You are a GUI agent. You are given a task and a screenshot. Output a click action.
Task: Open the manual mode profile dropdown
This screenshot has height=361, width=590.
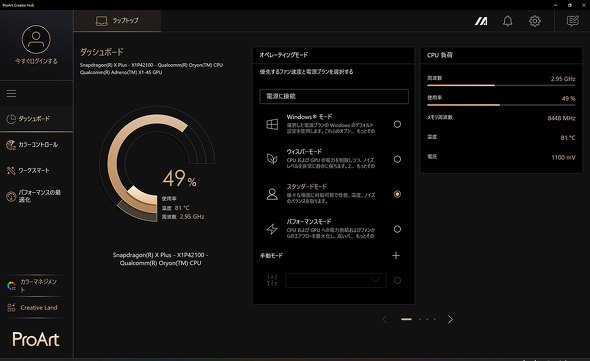336,280
